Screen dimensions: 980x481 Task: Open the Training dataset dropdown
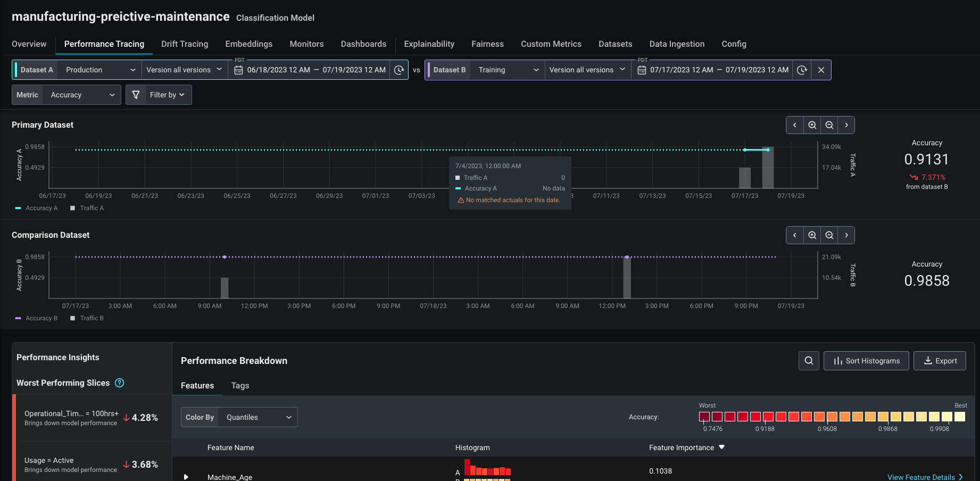(x=508, y=70)
